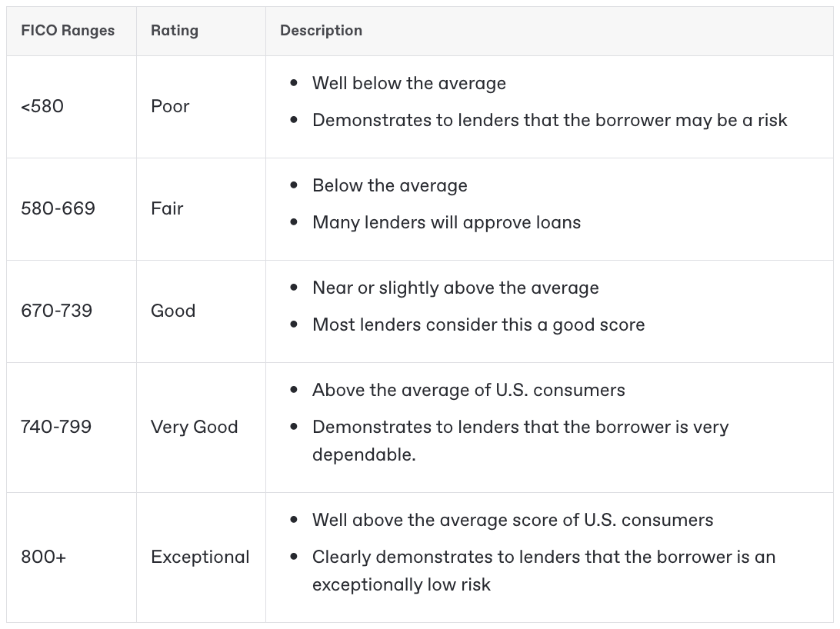The image size is (840, 629).
Task: Select "Most lenders consider this a good score"
Action: click(x=478, y=324)
